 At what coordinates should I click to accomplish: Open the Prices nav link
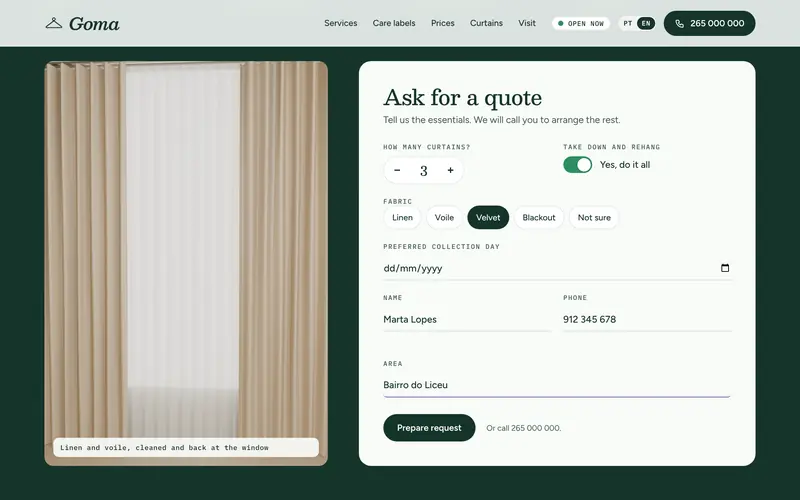click(x=442, y=23)
